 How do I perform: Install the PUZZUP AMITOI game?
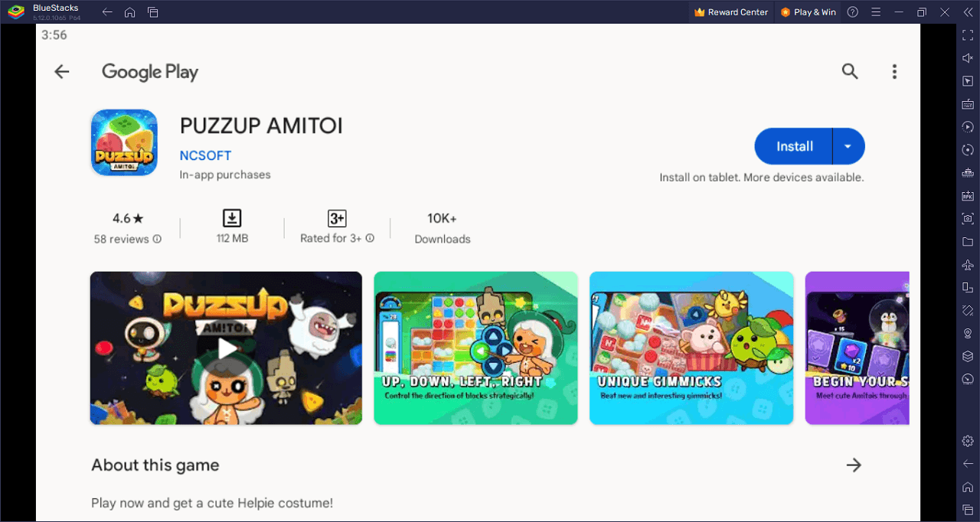tap(794, 146)
